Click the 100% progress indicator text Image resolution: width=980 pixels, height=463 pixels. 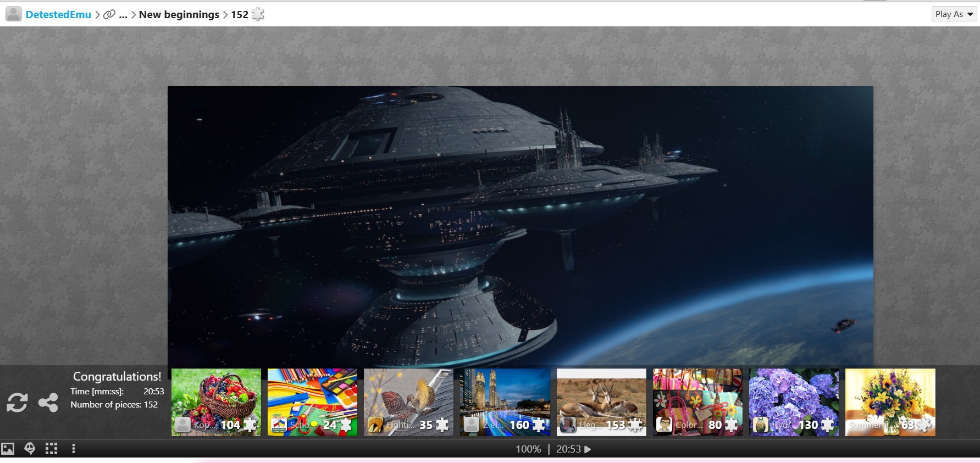tap(528, 449)
